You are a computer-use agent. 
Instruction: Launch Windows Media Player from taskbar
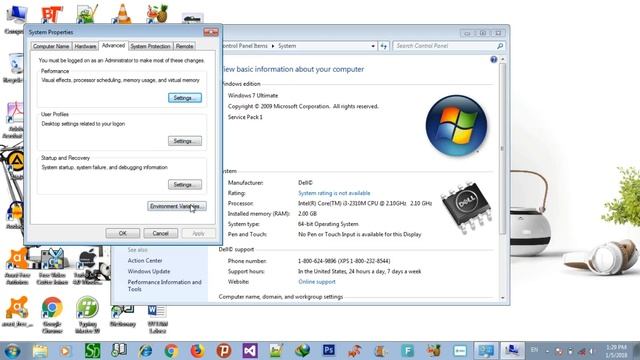coord(65,351)
